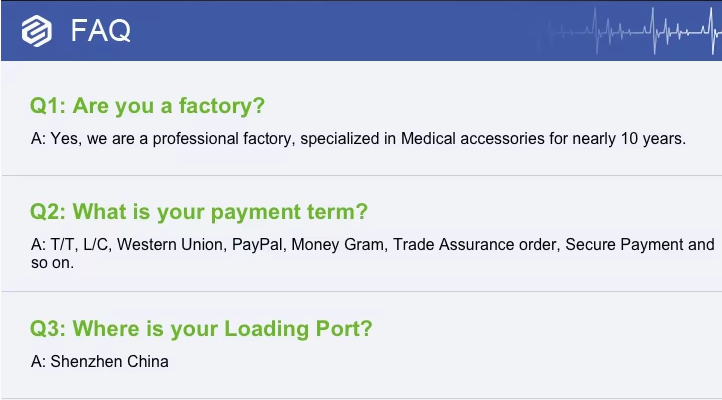Select the "Q1: Are you a factory?" heading
Screen dimensions: 722x400
[x=147, y=106]
